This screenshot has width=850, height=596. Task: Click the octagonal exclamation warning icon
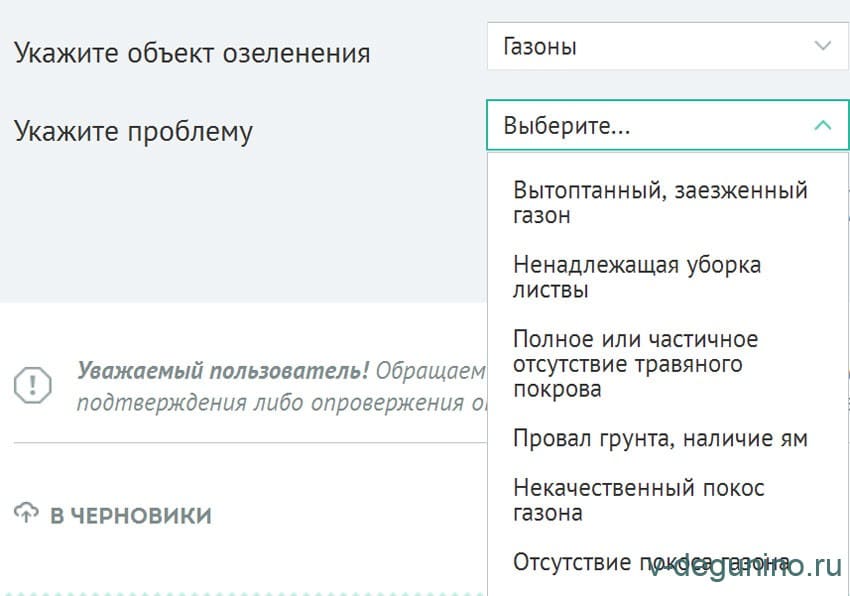point(32,384)
